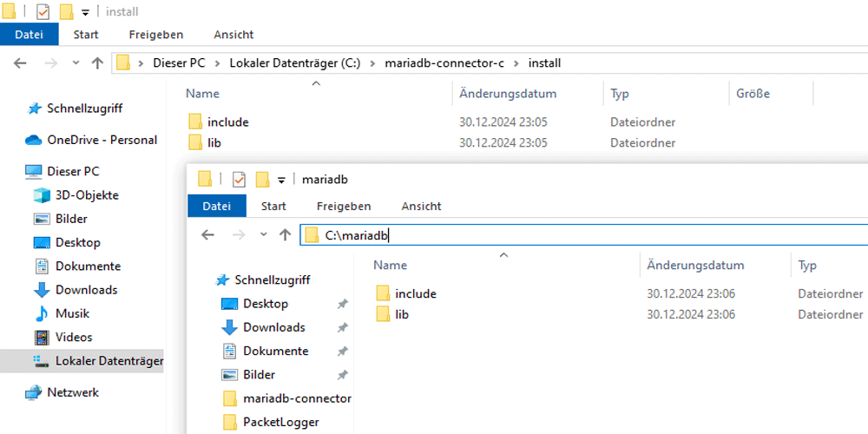
Task: Sort by Änderungsdatum column in the install window
Action: tap(508, 94)
